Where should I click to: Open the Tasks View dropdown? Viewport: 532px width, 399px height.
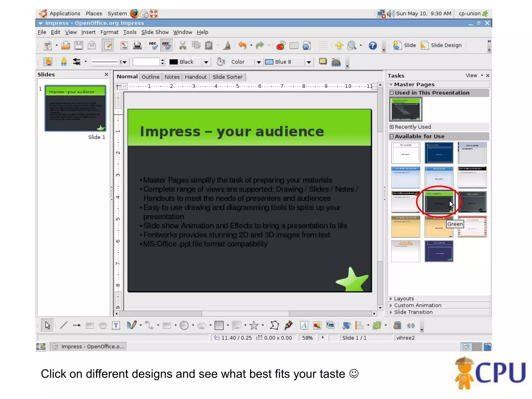(474, 76)
